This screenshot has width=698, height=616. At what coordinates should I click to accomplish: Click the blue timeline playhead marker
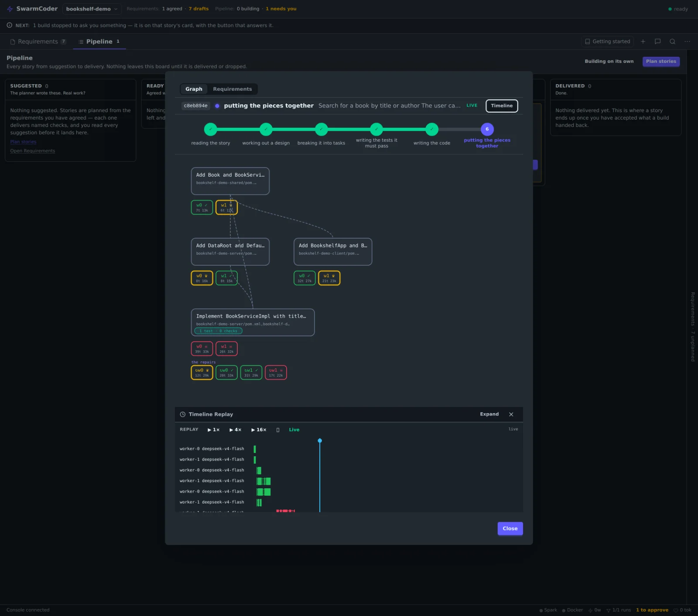point(320,441)
